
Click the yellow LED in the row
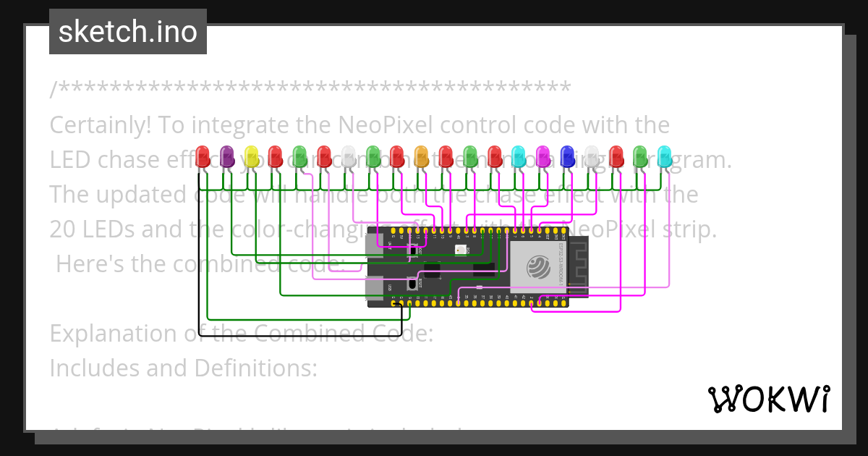pos(251,158)
